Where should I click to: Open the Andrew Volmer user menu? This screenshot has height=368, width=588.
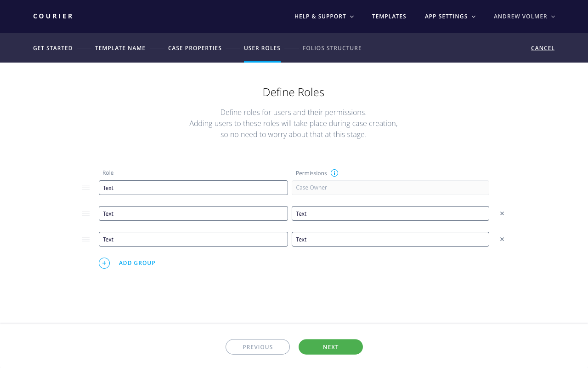(524, 17)
